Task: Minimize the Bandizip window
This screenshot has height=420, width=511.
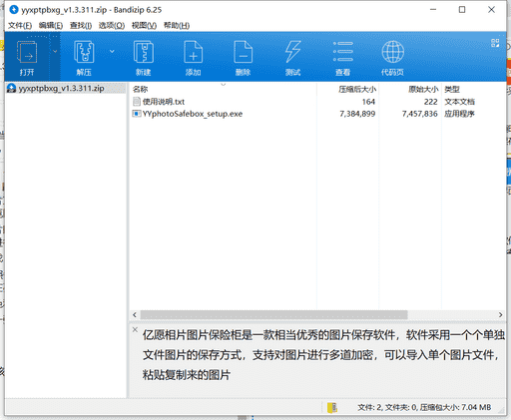Action: (433, 10)
